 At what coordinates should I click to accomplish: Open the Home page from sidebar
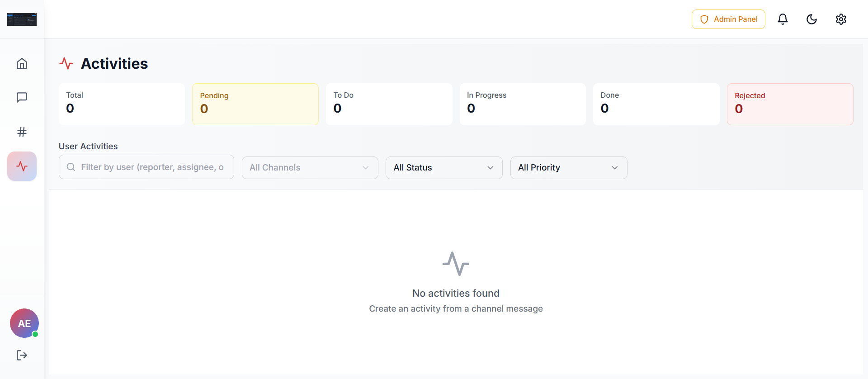[22, 64]
